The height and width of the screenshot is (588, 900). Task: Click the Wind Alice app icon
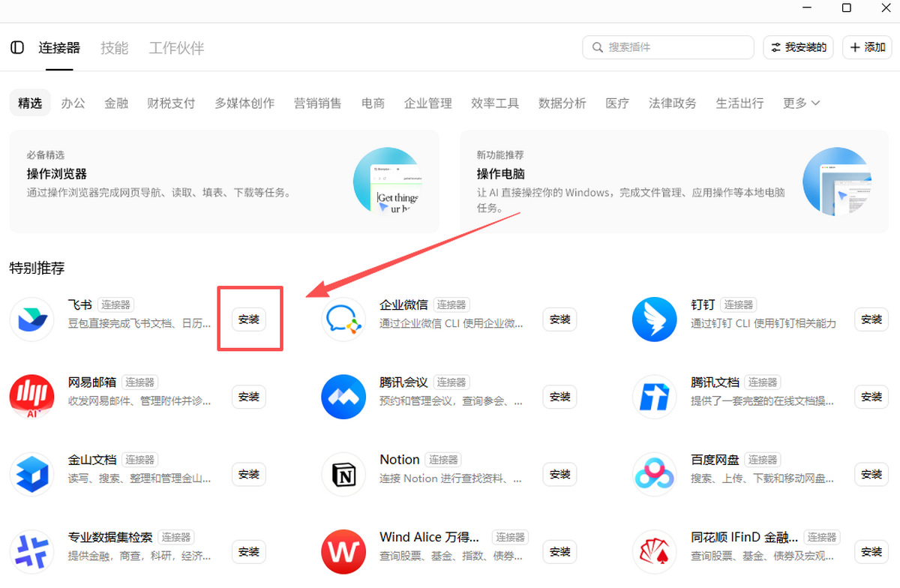click(x=343, y=552)
